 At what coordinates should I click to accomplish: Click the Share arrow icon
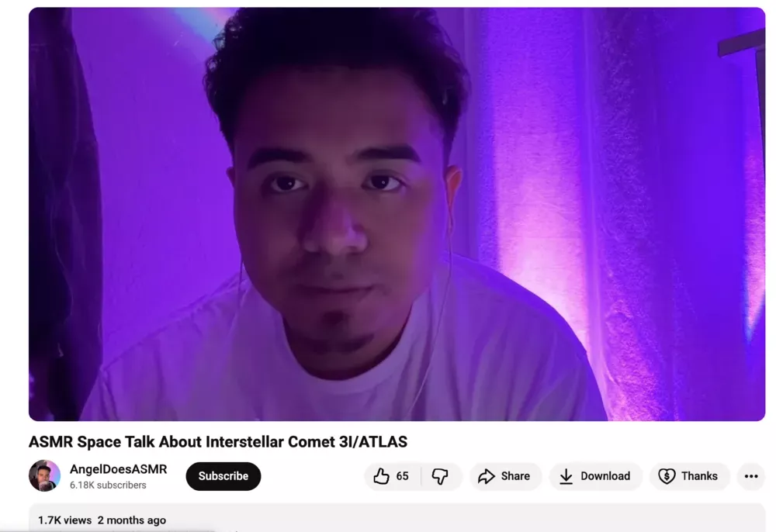point(486,476)
